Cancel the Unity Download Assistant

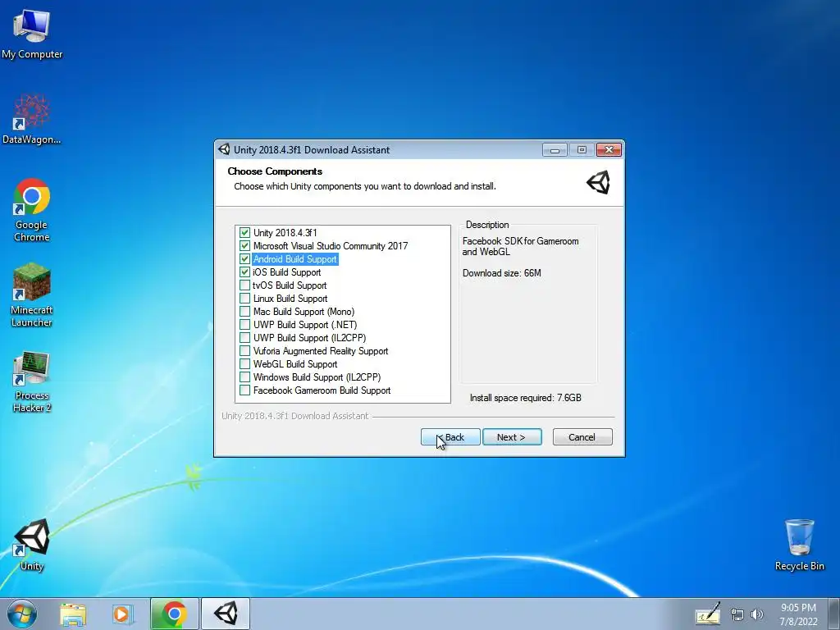coord(582,437)
